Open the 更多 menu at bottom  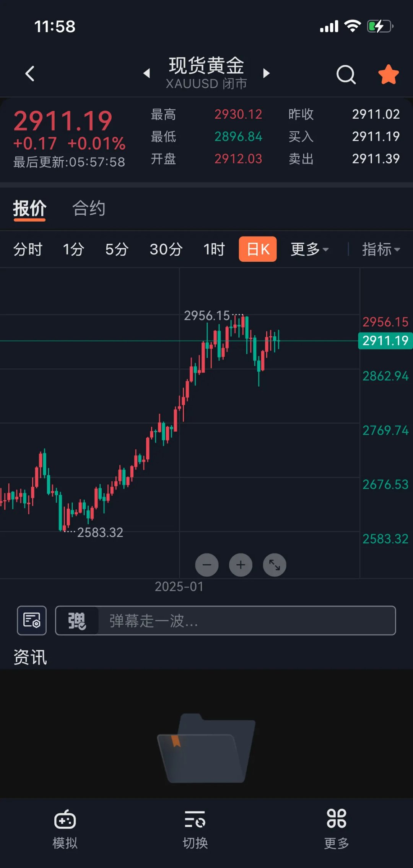coord(337,830)
